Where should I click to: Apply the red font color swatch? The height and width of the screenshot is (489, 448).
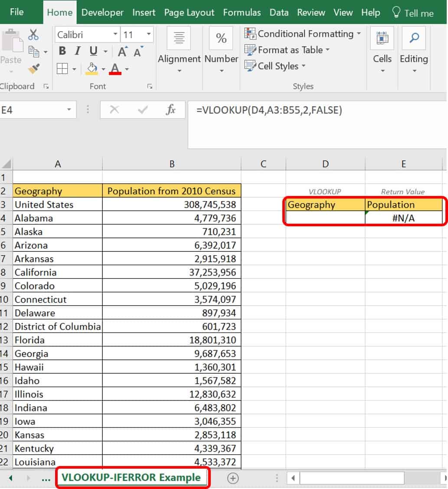(x=115, y=68)
